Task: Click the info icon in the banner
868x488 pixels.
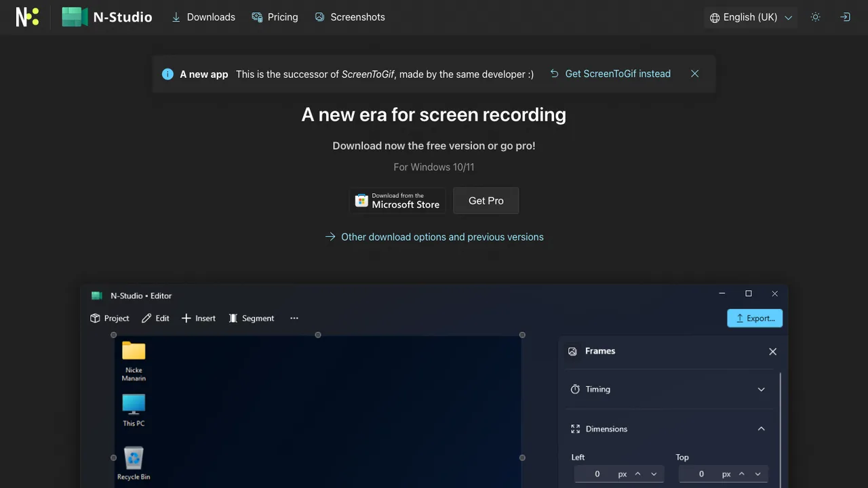Action: pyautogui.click(x=167, y=74)
